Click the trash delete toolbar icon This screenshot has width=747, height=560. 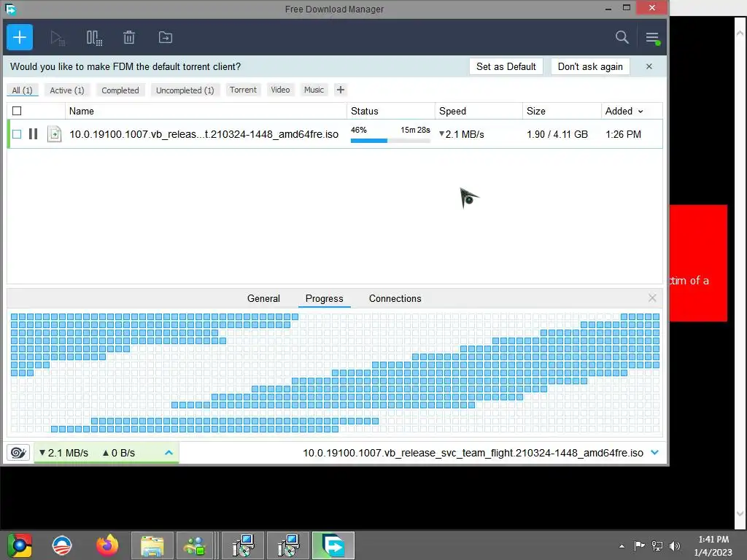pyautogui.click(x=129, y=37)
